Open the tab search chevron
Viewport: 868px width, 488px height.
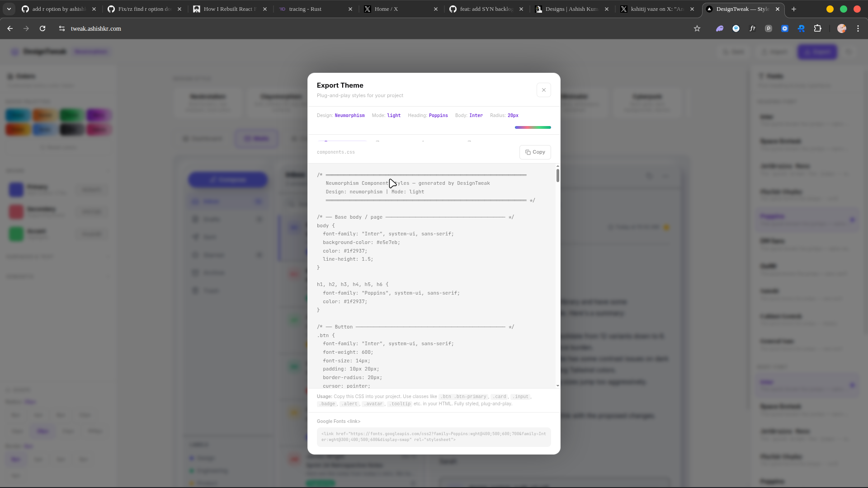coord(9,9)
